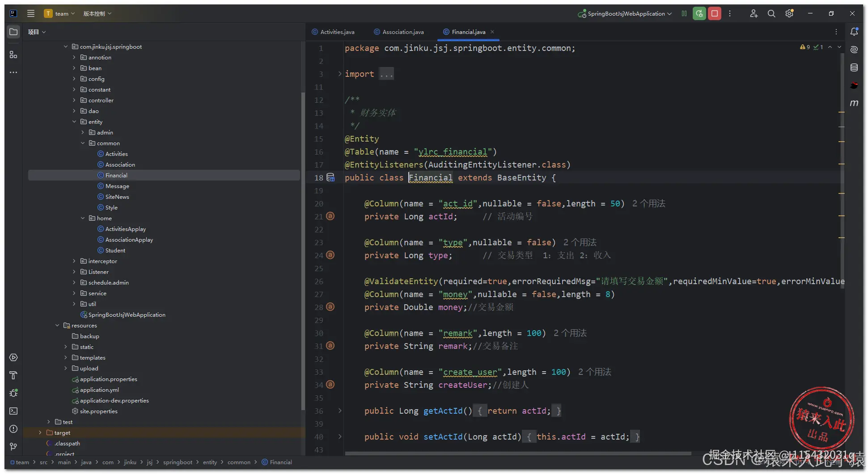Click the project tree vertical scrollbar
The image size is (868, 474).
(x=303, y=250)
